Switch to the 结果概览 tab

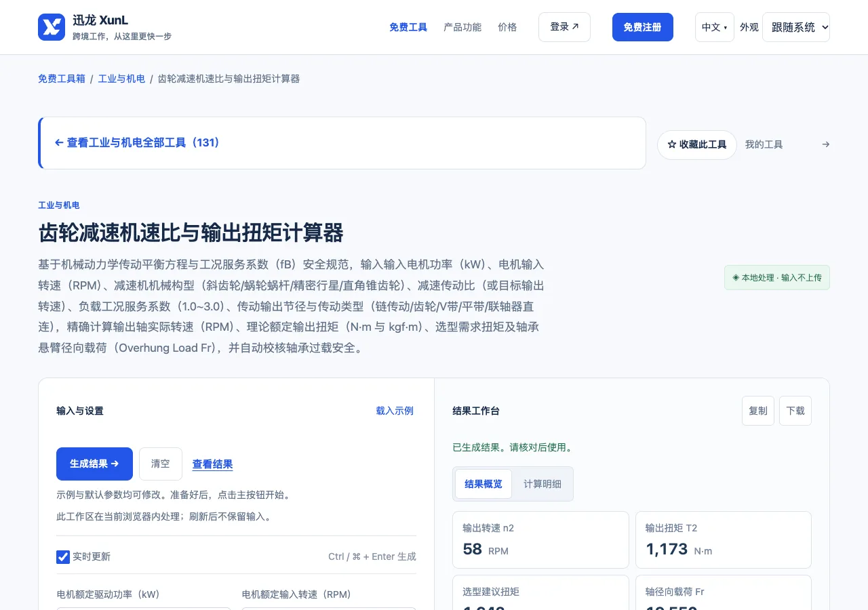(484, 484)
